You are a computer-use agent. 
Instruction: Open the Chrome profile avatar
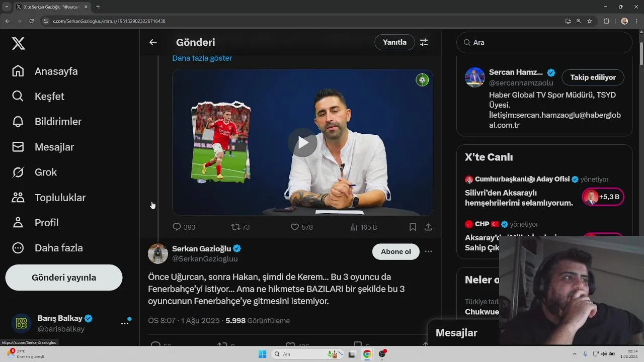[x=624, y=21]
